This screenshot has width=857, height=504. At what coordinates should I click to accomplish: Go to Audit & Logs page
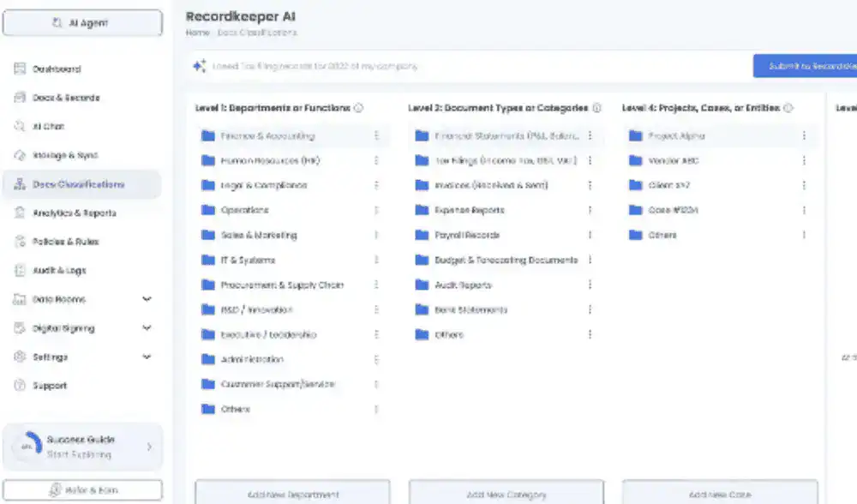click(59, 270)
